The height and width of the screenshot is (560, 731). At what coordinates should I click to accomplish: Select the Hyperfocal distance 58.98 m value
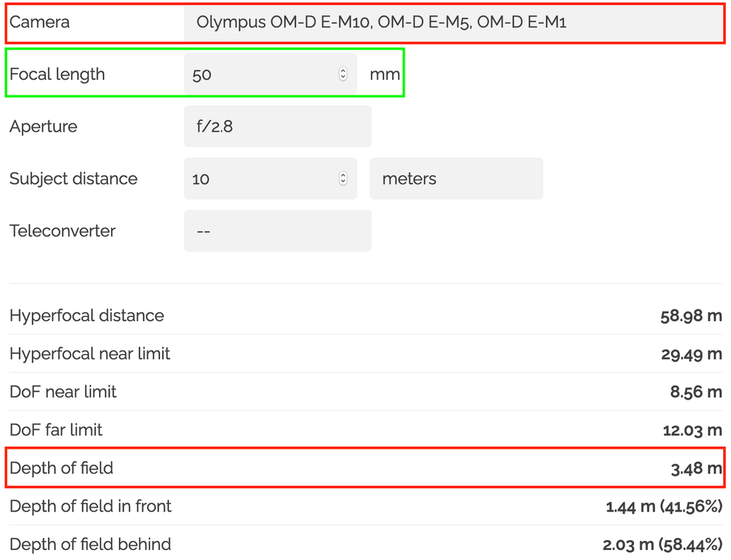(691, 316)
